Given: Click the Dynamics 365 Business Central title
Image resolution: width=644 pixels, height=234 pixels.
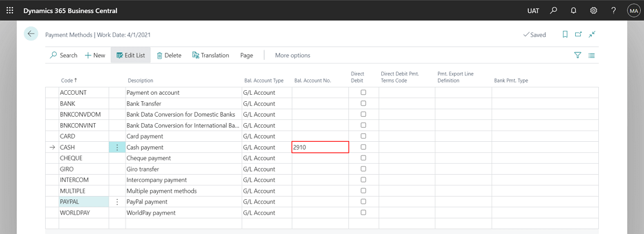Looking at the screenshot, I should 70,11.
